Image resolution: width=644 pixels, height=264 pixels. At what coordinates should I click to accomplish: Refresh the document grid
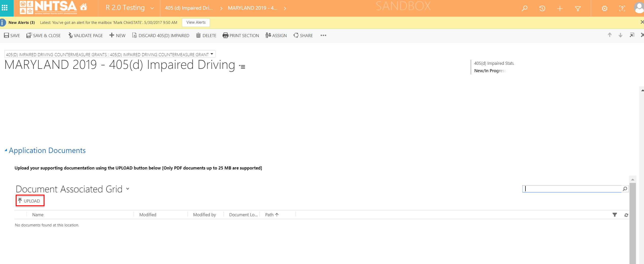pos(626,215)
